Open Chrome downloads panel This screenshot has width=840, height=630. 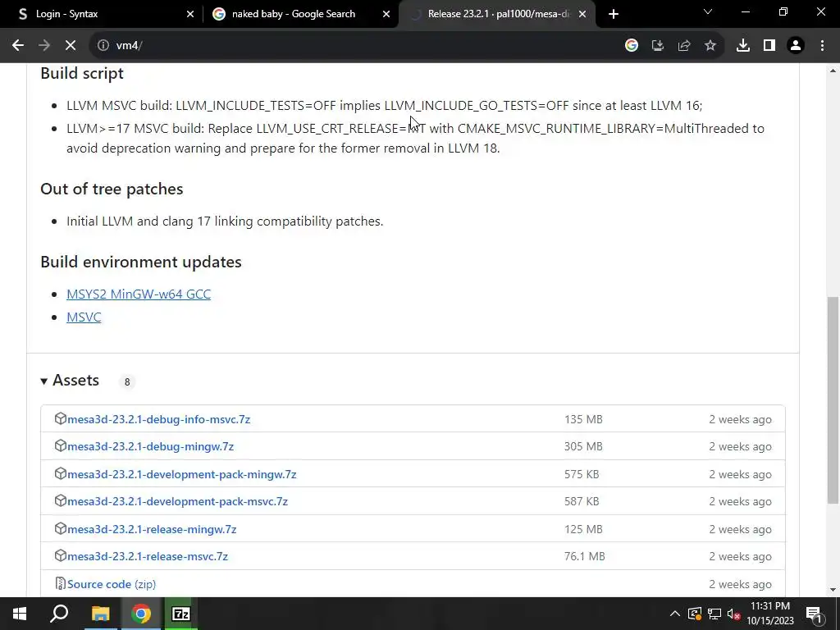[743, 46]
